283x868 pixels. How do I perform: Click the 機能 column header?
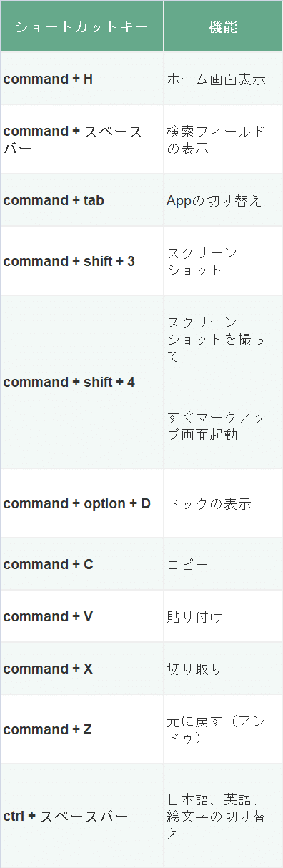pyautogui.click(x=223, y=26)
